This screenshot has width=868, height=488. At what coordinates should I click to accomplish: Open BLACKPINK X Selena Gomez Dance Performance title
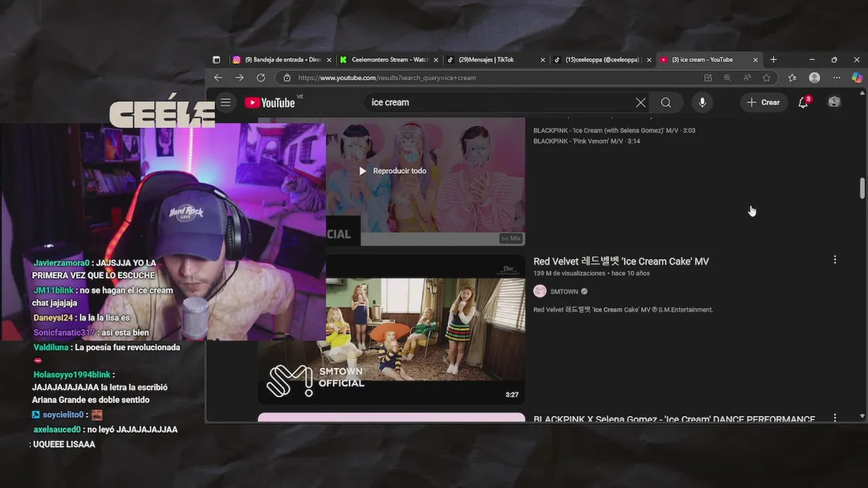674,419
